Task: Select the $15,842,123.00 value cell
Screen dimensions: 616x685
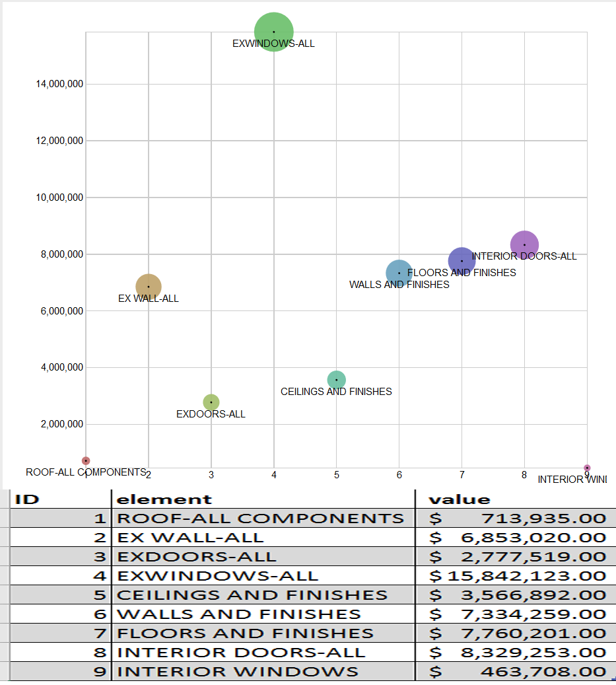Action: click(x=517, y=576)
